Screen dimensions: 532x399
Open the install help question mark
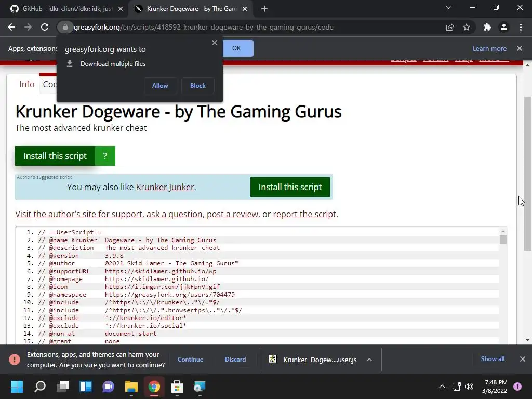coord(105,156)
